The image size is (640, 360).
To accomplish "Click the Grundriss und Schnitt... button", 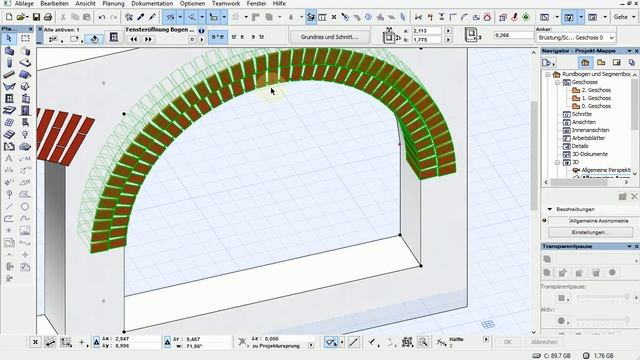I will 329,37.
